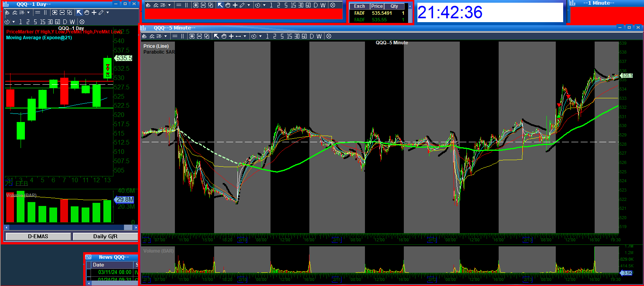Image resolution: width=644 pixels, height=286 pixels.
Task: Expand studies dropdown arrow in QQQ 5 Minute toolbar
Action: click(x=166, y=36)
